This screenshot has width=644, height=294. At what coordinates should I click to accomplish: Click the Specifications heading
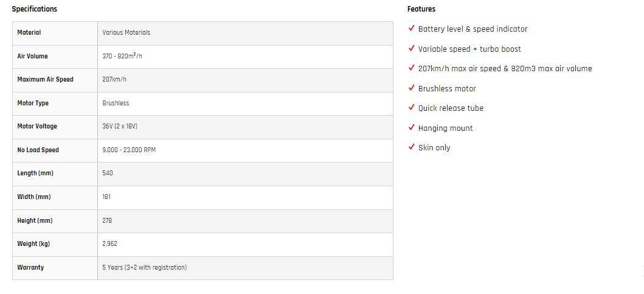click(35, 9)
